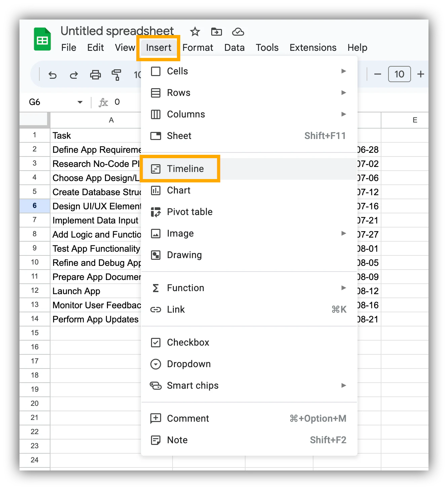Click the Rows menu item icon
Image resolution: width=448 pixels, height=490 pixels.
156,93
